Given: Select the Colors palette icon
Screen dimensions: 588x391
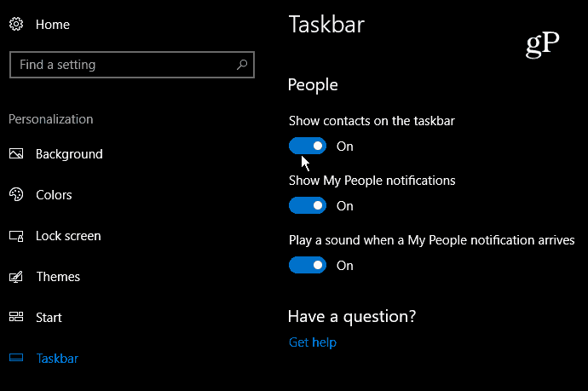Looking at the screenshot, I should click(16, 194).
